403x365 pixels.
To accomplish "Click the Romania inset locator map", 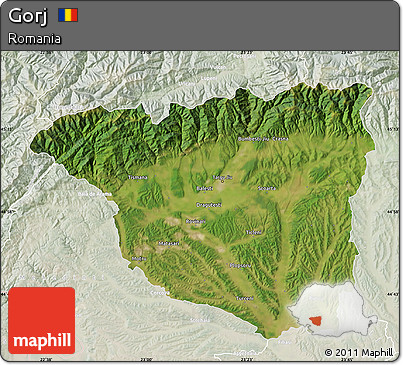I will (333, 309).
